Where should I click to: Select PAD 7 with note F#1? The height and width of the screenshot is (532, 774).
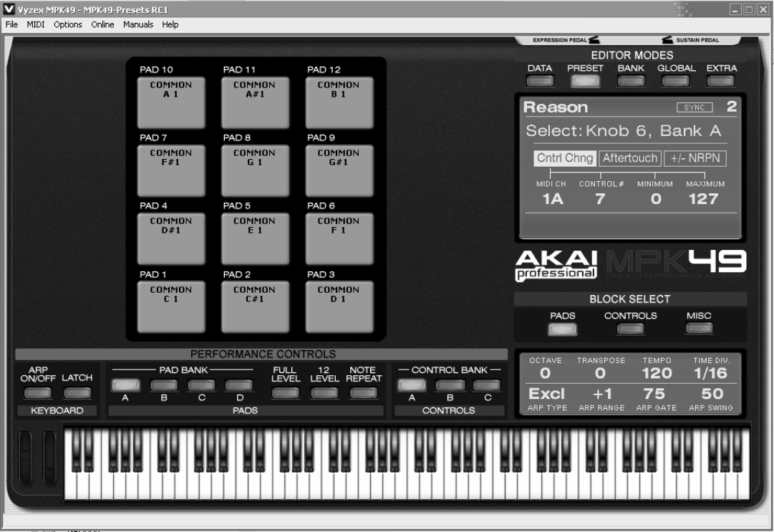pyautogui.click(x=171, y=170)
